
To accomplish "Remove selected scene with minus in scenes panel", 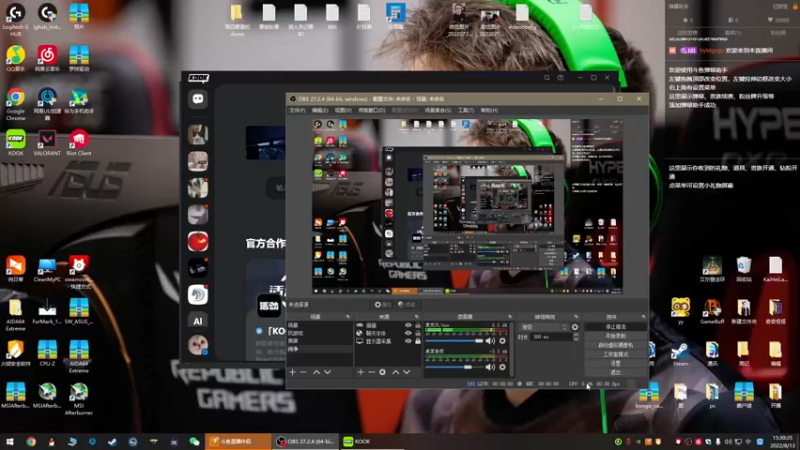I will [304, 372].
